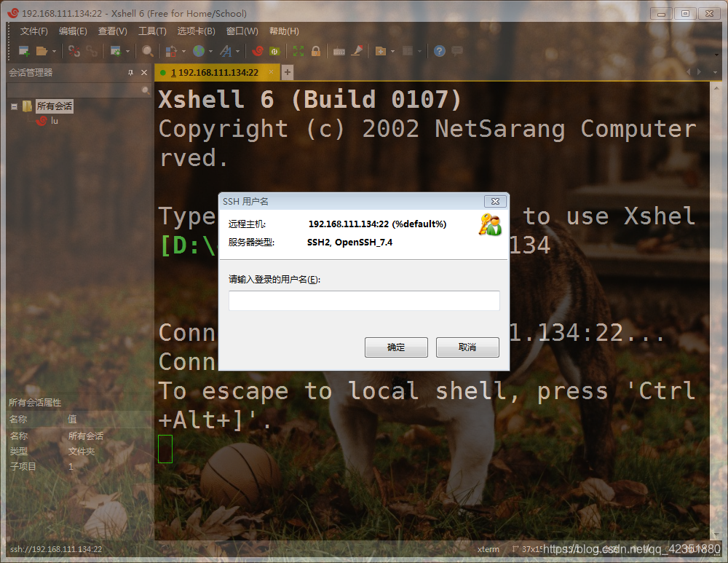
Task: Select the lu session entry
Action: point(55,121)
